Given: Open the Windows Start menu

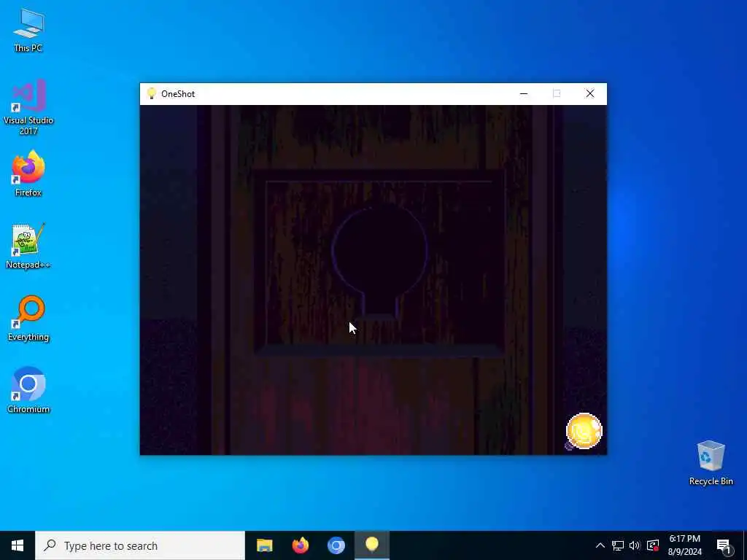Looking at the screenshot, I should (18, 545).
